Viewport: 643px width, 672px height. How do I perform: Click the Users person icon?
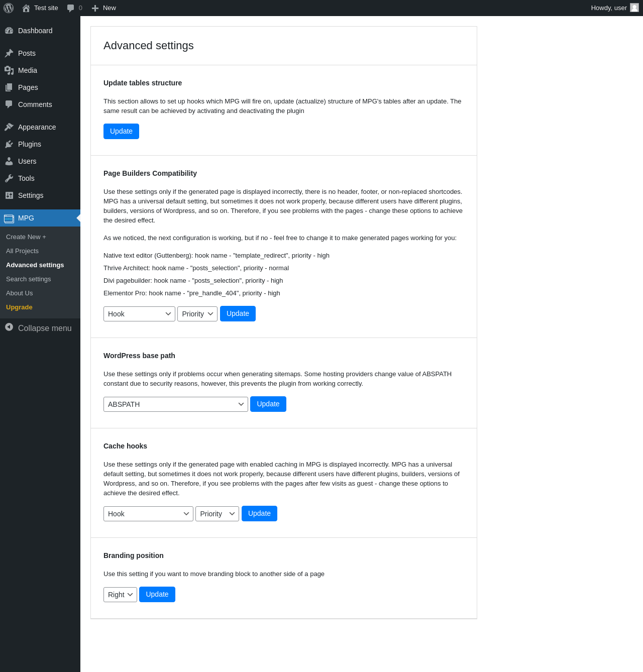click(9, 161)
